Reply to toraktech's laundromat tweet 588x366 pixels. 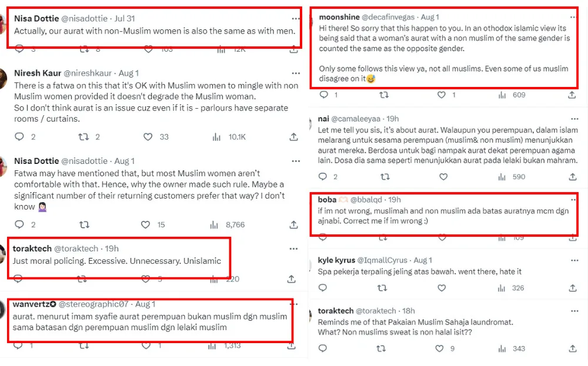(x=323, y=348)
